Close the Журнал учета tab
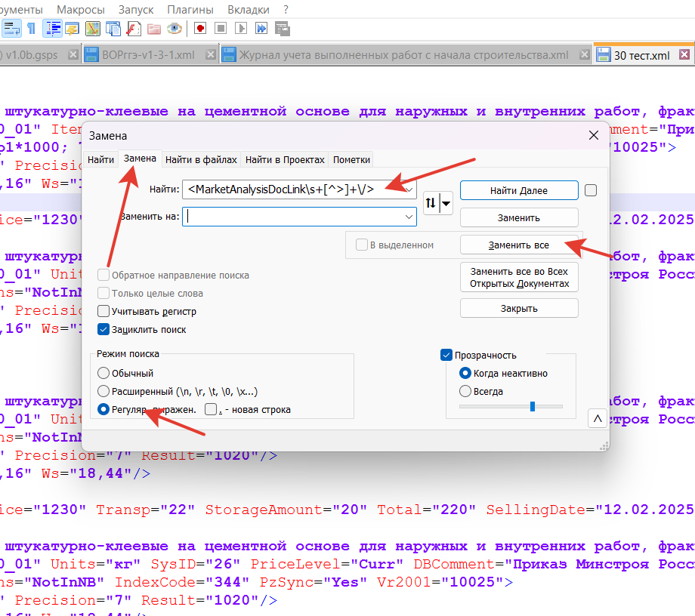 pos(585,54)
